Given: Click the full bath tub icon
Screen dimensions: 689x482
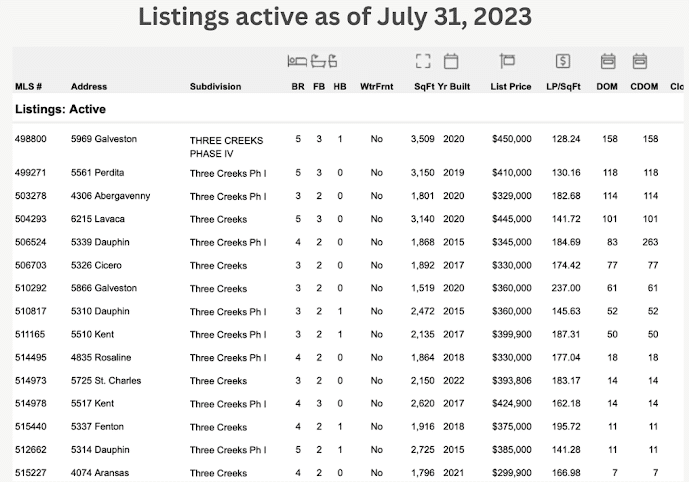Looking at the screenshot, I should [x=319, y=62].
